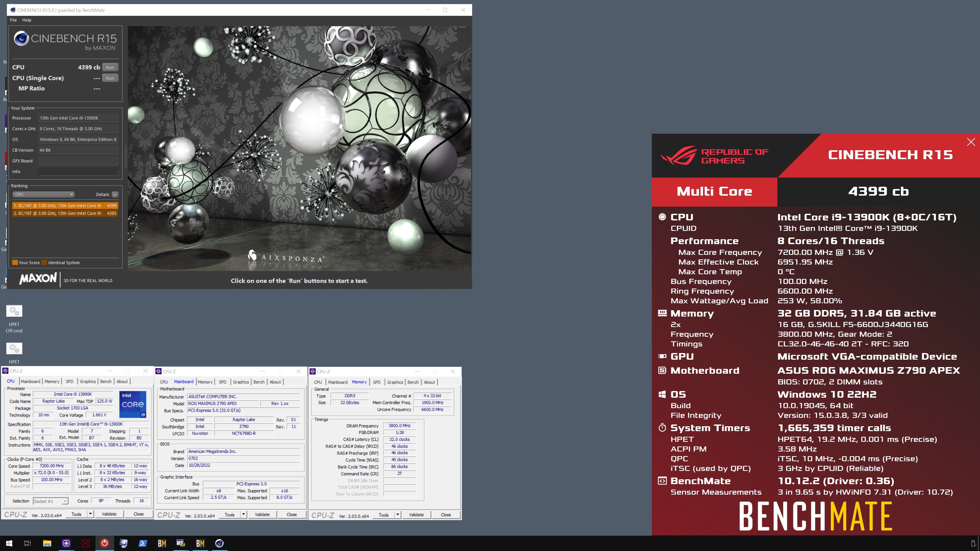Image resolution: width=980 pixels, height=551 pixels.
Task: Click the Core Voltage 1.661 V value
Action: (x=99, y=415)
